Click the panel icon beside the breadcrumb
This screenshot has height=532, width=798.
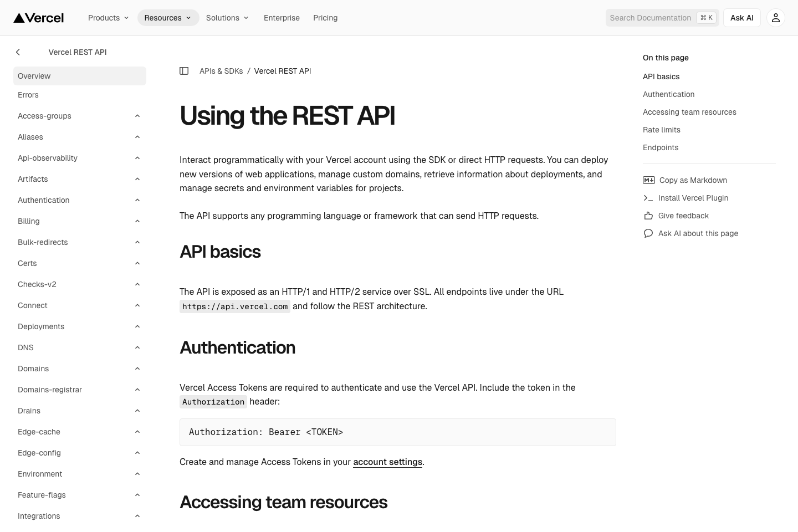point(184,71)
